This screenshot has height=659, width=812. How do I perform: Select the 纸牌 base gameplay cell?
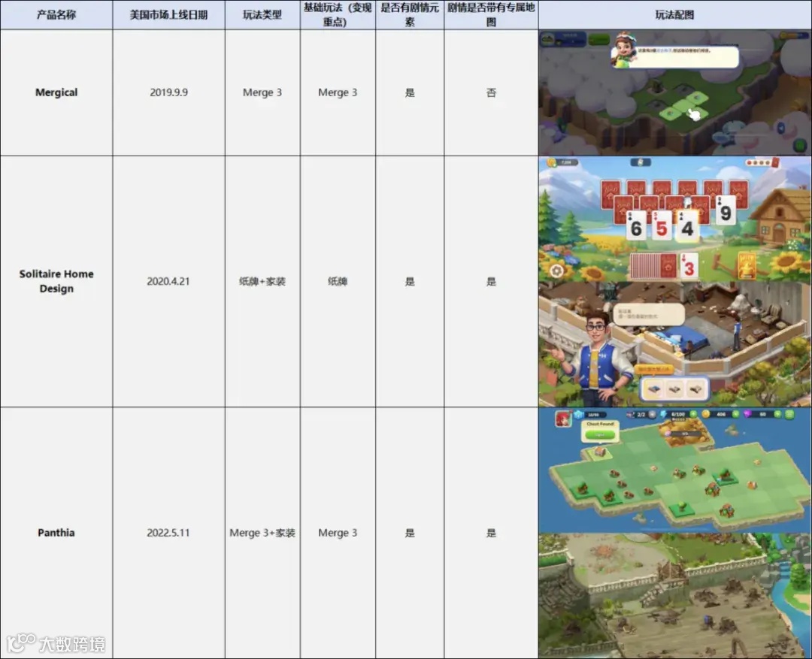(338, 281)
